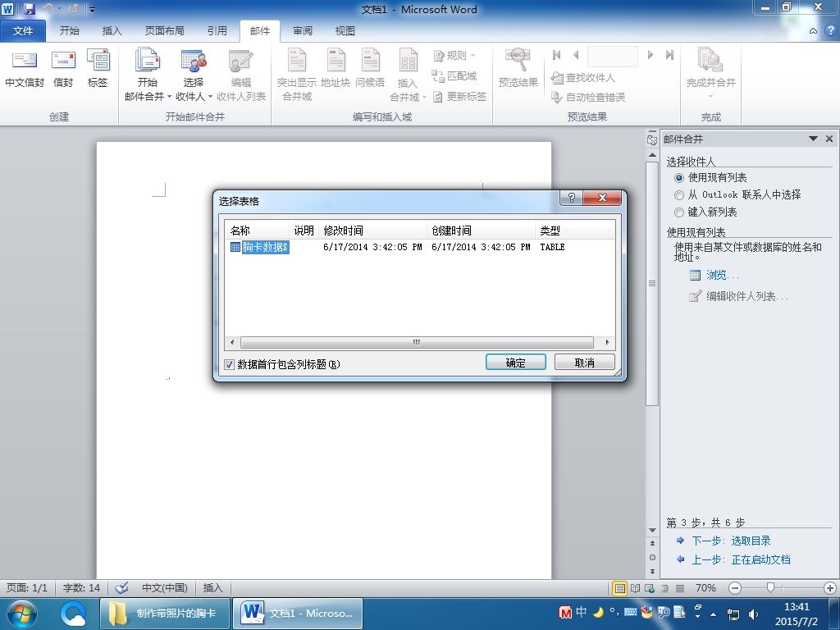Click the 浏览... link
Screen dimensions: 840x630
[722, 276]
